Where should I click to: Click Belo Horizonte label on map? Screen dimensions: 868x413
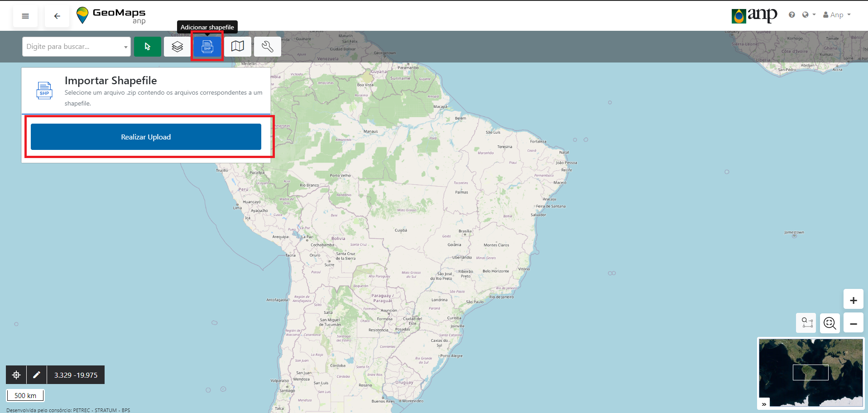(x=496, y=271)
